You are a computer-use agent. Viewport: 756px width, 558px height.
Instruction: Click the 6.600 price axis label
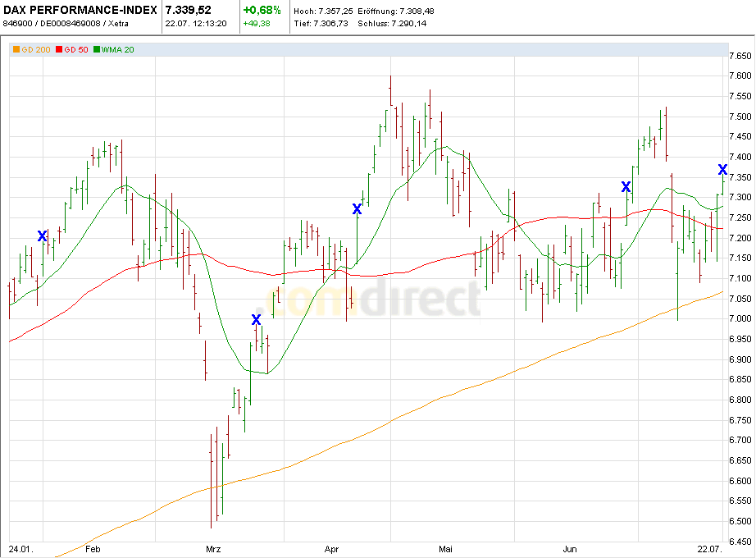[x=740, y=480]
